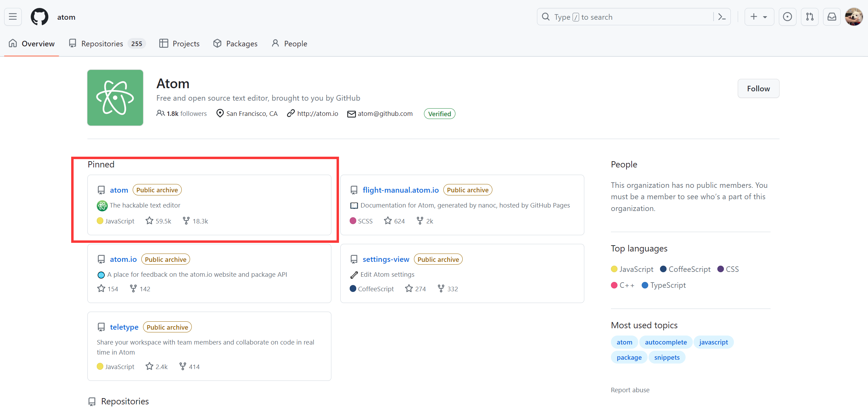View teletype 2.4k stars

(157, 366)
